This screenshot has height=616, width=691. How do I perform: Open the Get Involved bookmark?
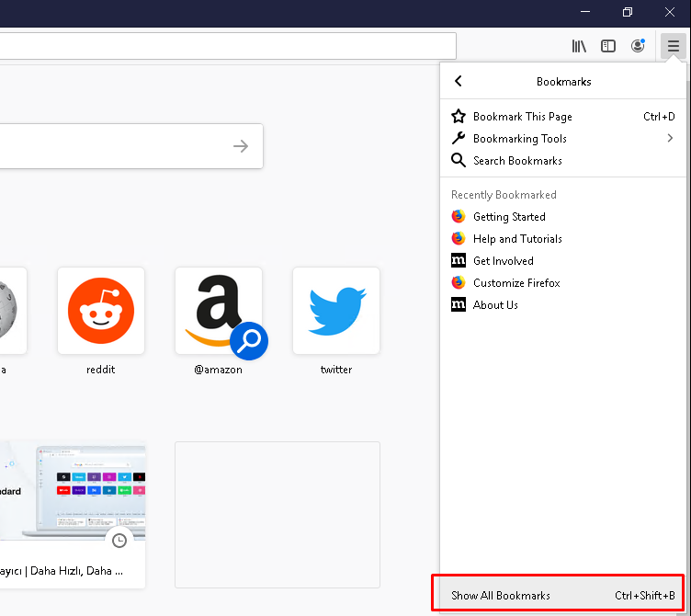pos(563,260)
